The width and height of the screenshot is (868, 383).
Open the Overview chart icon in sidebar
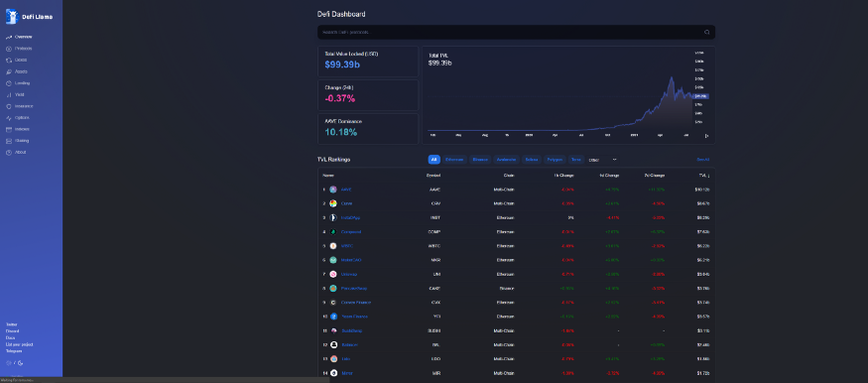click(8, 37)
